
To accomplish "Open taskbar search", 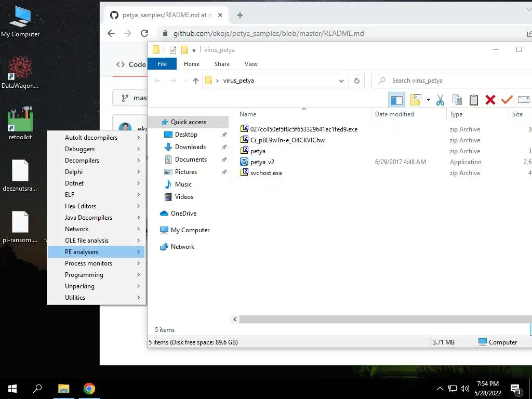I will click(x=37, y=389).
